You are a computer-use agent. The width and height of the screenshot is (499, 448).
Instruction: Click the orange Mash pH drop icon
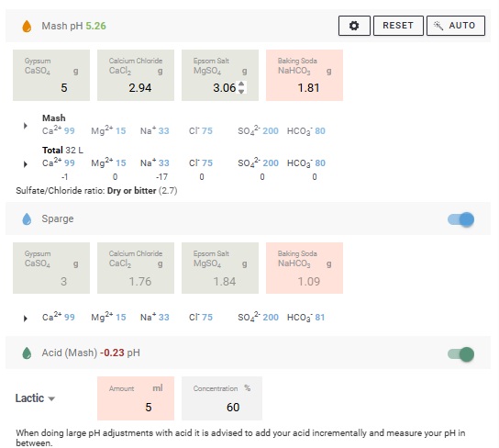pos(27,26)
